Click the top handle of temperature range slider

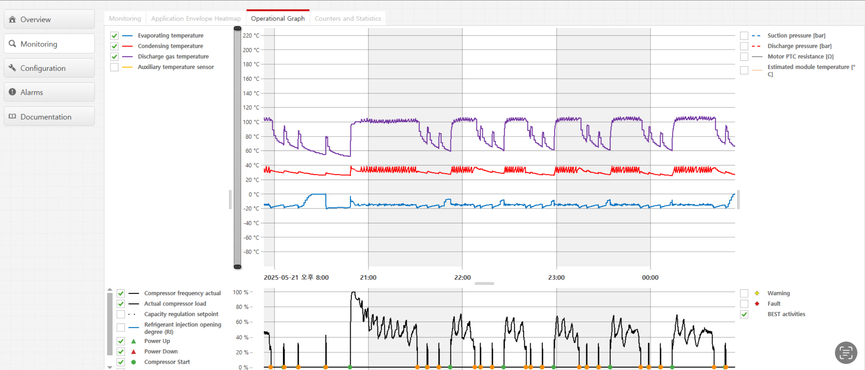pos(238,28)
